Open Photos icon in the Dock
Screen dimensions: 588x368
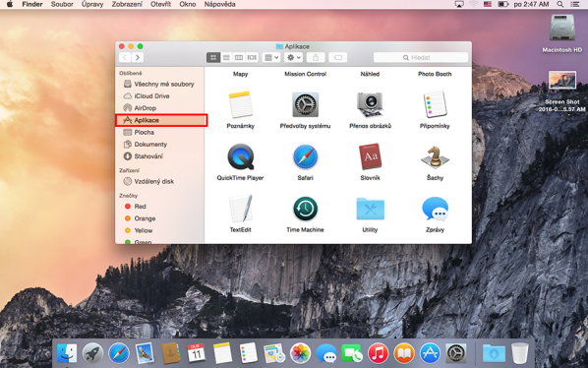point(300,353)
